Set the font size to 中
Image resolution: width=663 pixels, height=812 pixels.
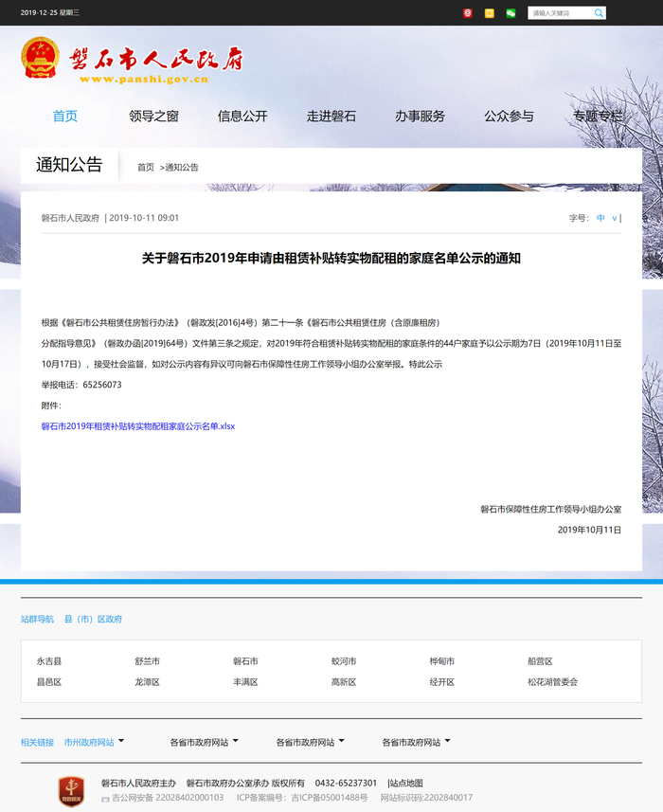point(600,218)
